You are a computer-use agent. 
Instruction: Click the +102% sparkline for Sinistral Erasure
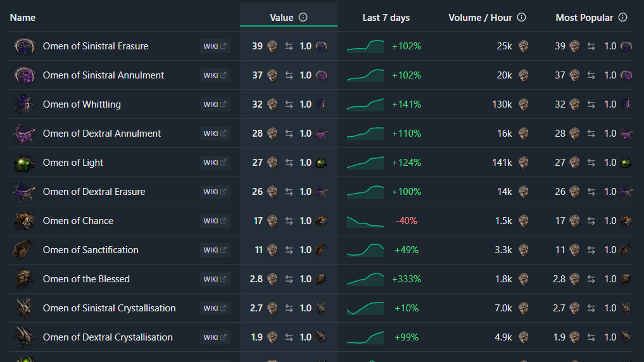(365, 46)
